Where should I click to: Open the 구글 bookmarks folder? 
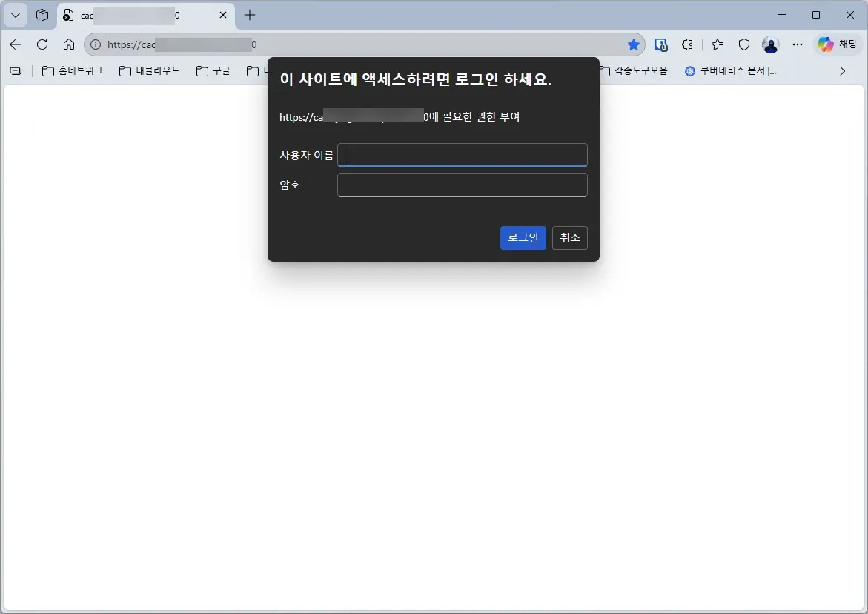(213, 71)
